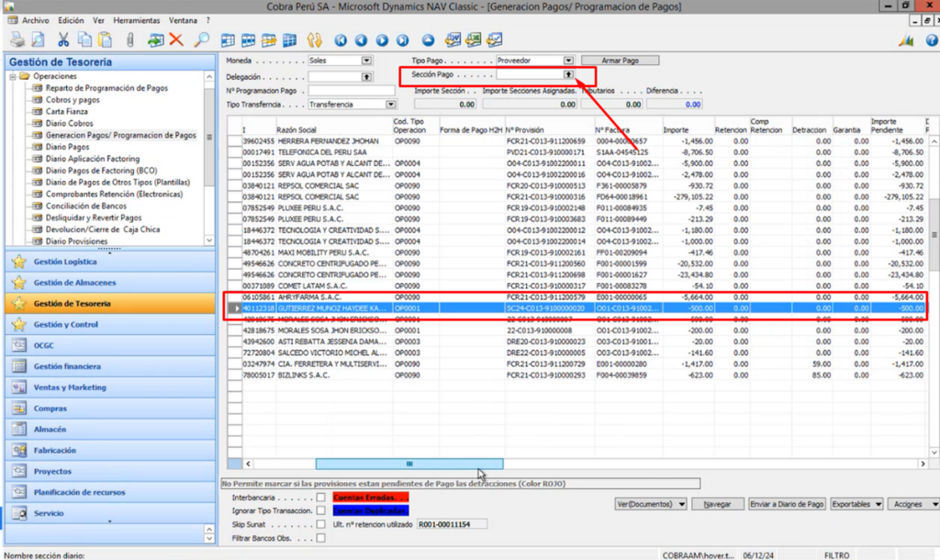Screen dimensions: 940x560
Task: Toggle the Interbancaria checkbox
Action: 320,498
